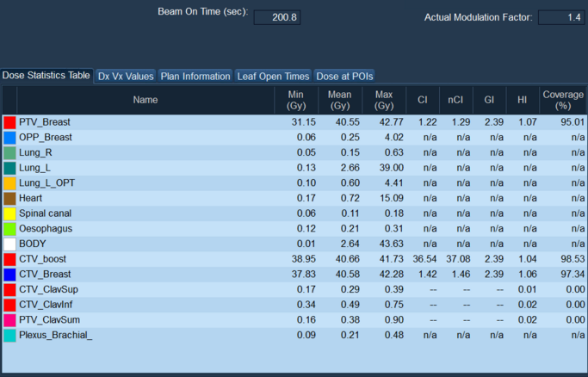This screenshot has height=377, width=588.
Task: Click the Beam On Time value field
Action: [277, 17]
